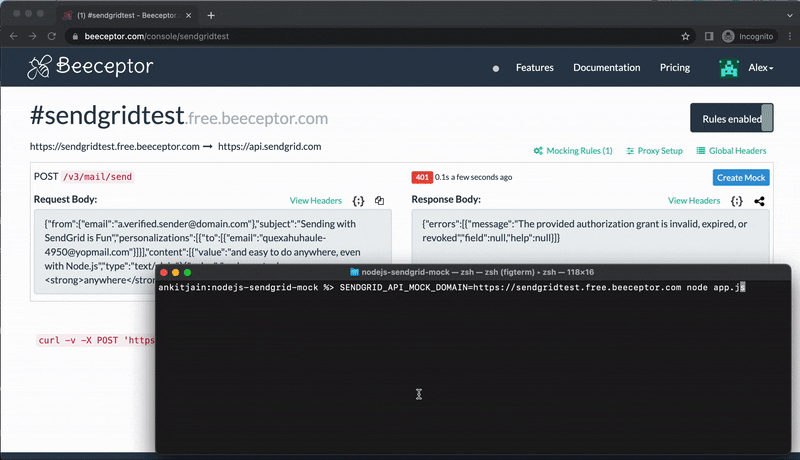The height and width of the screenshot is (460, 800).
Task: Click the https://api.sendgrid.com proxy target
Action: [x=269, y=146]
